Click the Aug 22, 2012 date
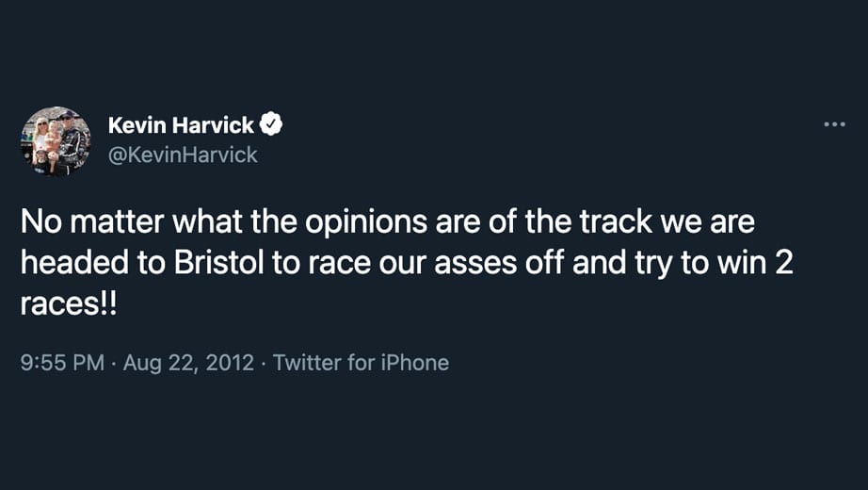The image size is (868, 490). (x=188, y=363)
